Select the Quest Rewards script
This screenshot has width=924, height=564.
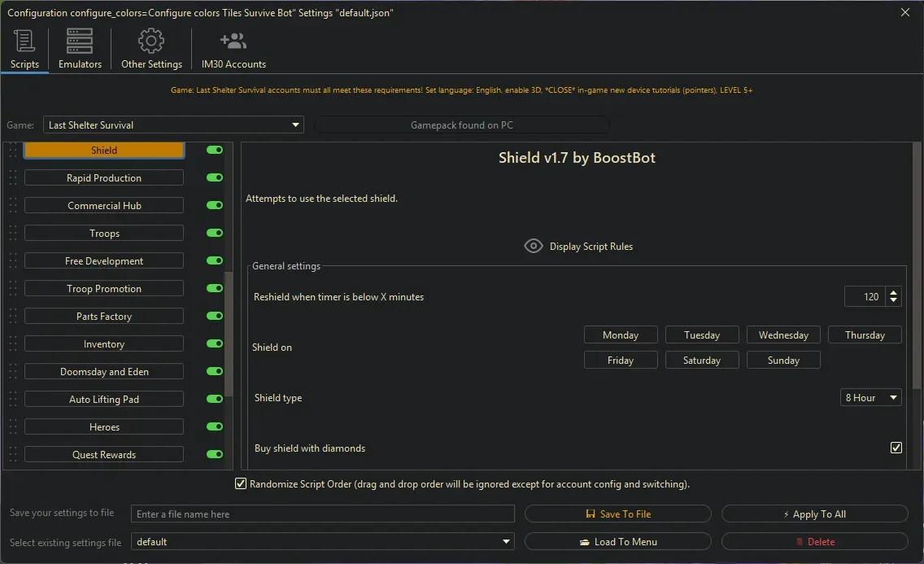[104, 455]
